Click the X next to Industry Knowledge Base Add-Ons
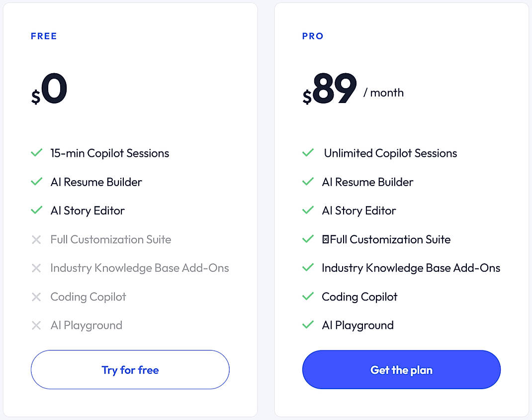 point(36,268)
